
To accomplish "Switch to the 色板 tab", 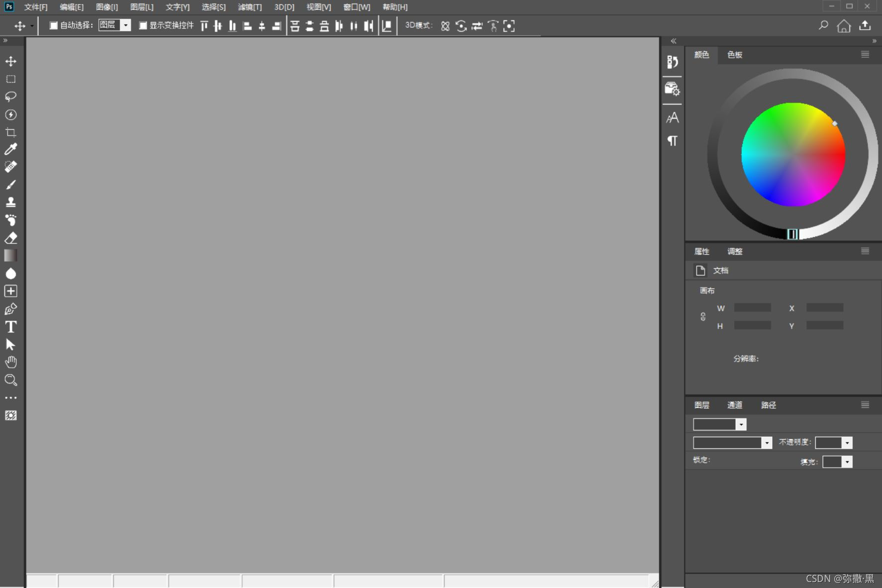I will 735,55.
